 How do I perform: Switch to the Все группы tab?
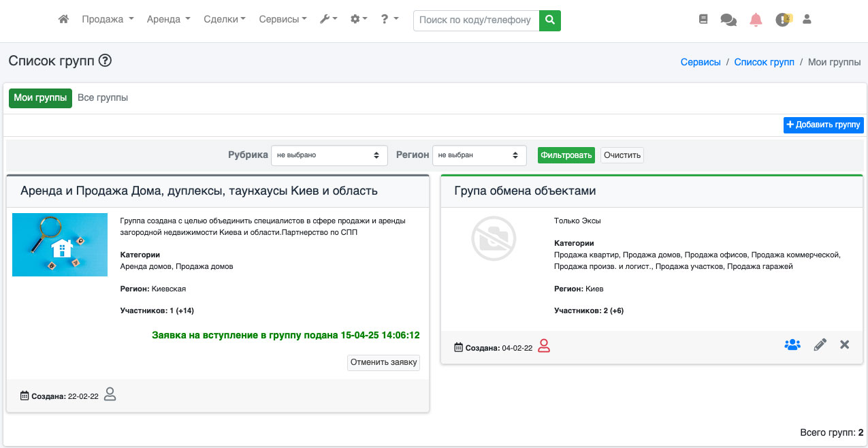[103, 98]
